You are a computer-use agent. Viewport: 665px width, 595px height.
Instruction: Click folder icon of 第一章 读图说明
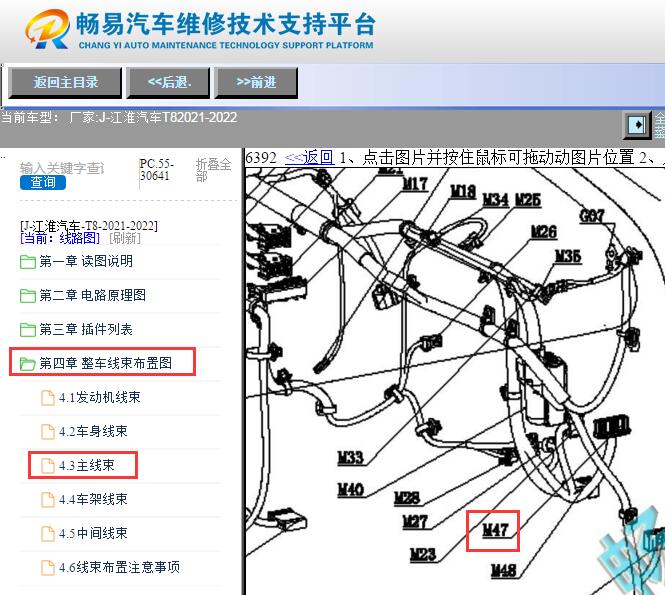[28, 262]
